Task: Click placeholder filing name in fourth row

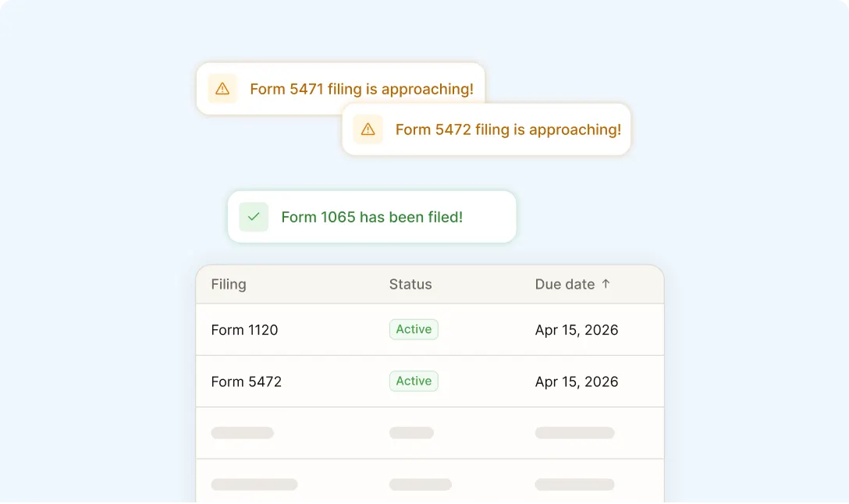Action: 254,484
